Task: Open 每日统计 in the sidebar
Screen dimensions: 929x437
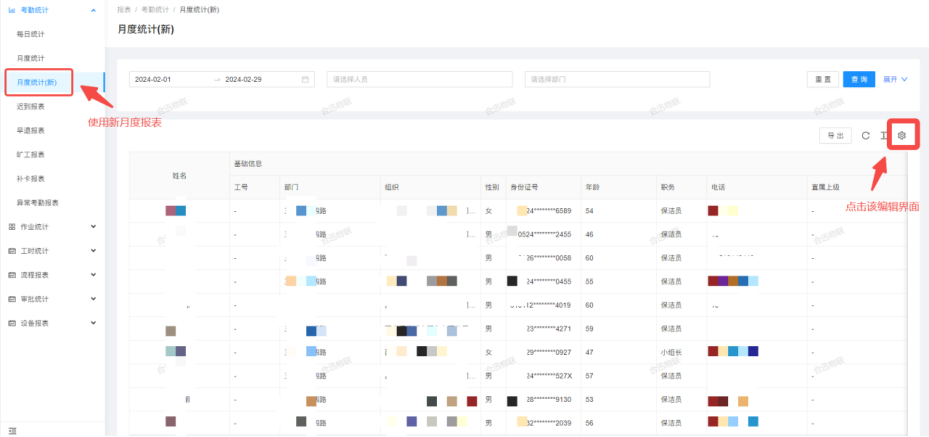Action: click(x=30, y=34)
